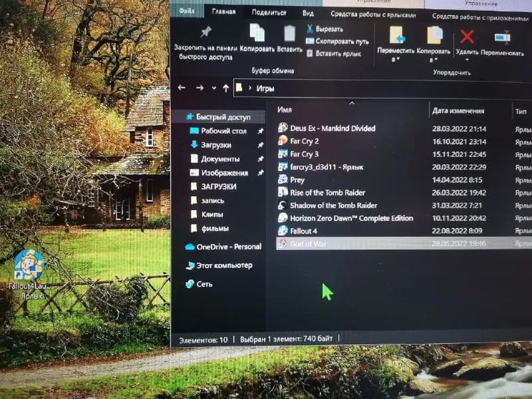Click the Pin to Quick Access icon
532x399 pixels.
[205, 32]
